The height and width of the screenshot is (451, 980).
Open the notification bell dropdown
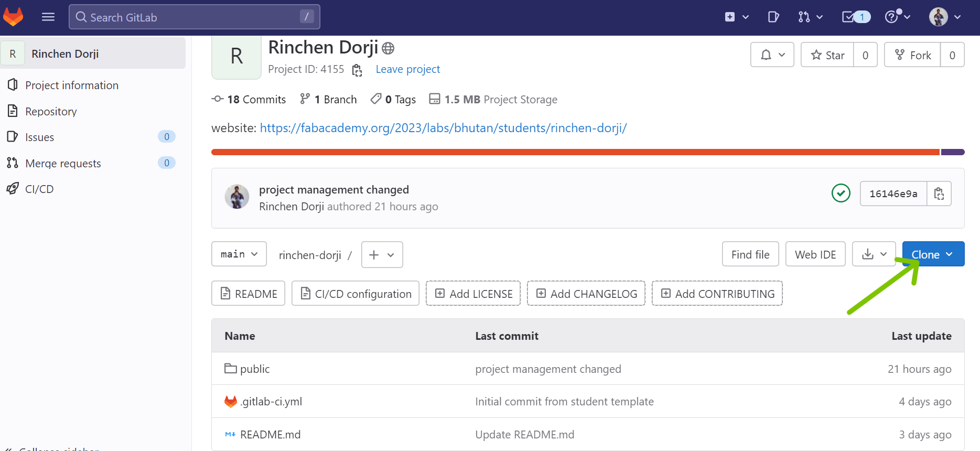click(772, 55)
